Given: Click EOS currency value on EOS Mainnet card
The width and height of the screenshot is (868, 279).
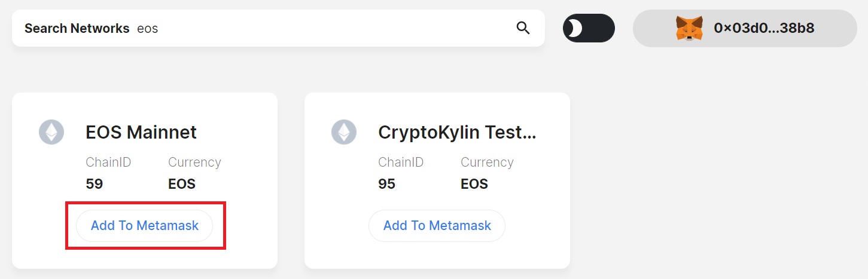Looking at the screenshot, I should pos(182,184).
